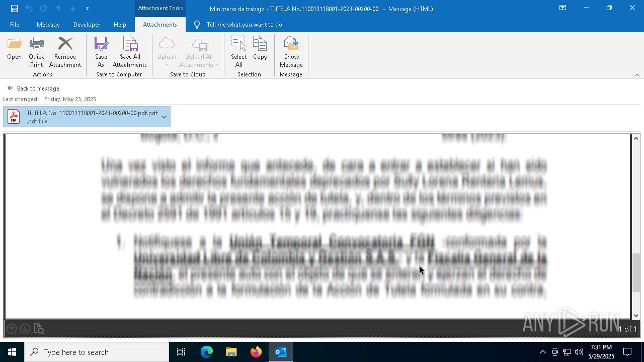
Task: Click Tell me what you want to do
Action: tap(244, 25)
